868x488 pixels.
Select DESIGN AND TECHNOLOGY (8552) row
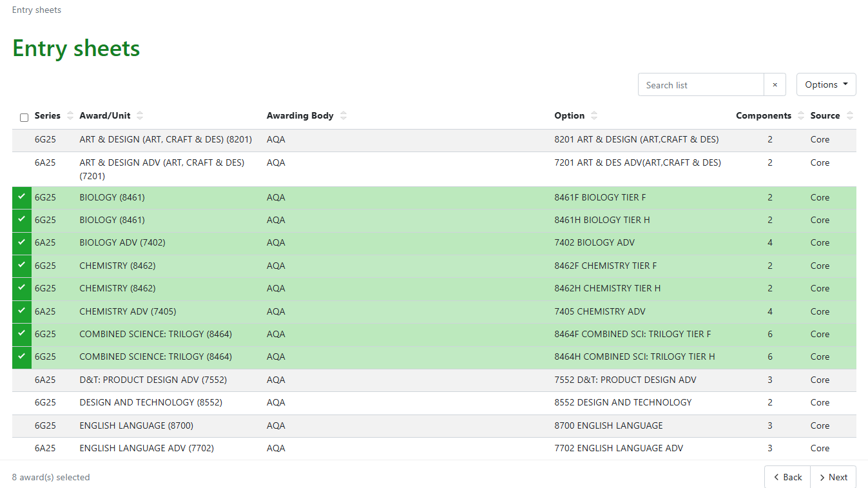(x=434, y=402)
